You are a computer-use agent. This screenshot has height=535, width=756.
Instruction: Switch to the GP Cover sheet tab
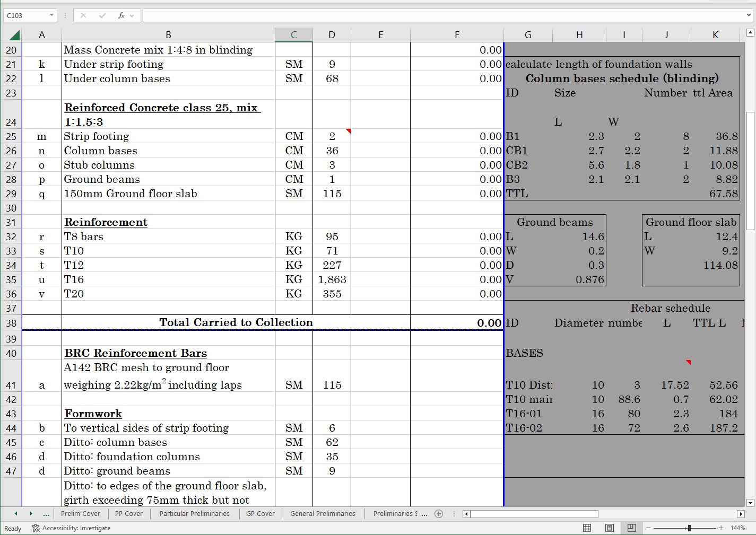(260, 514)
